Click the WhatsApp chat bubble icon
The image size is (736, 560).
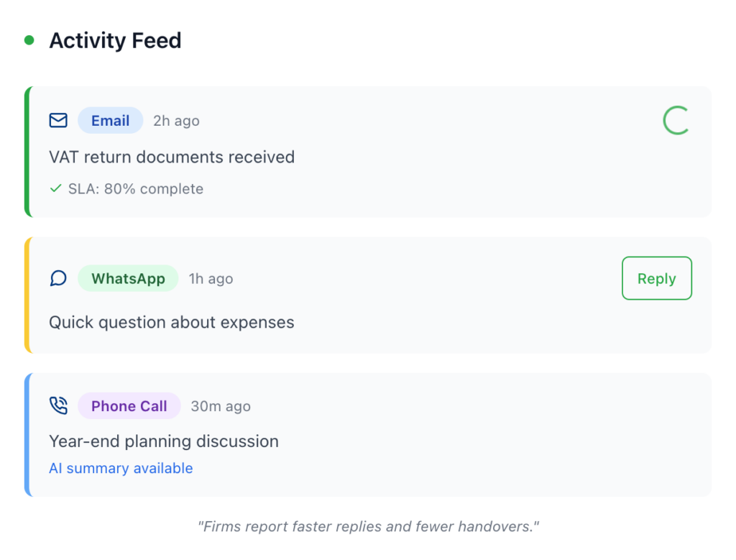58,278
